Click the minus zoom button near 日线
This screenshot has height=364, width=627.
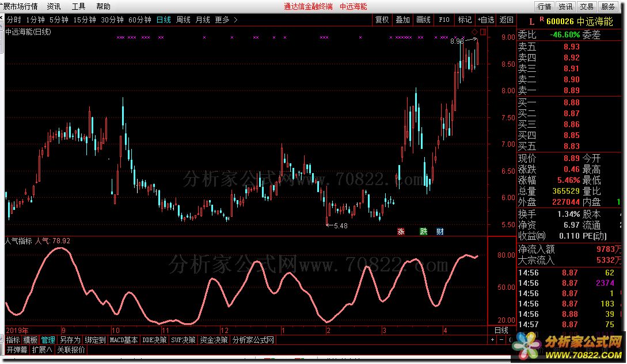(x=501, y=340)
